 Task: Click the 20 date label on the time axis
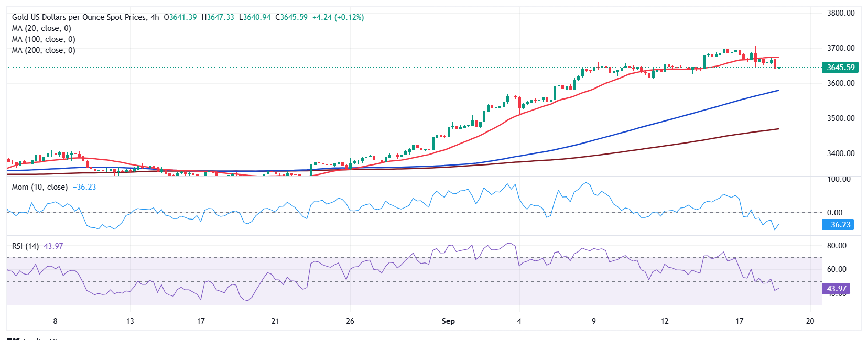810,321
